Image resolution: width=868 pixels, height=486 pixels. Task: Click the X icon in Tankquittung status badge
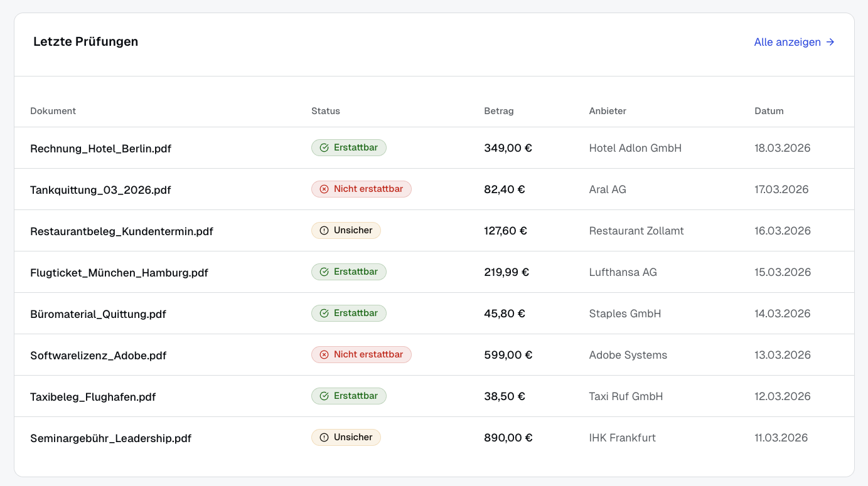coord(324,189)
